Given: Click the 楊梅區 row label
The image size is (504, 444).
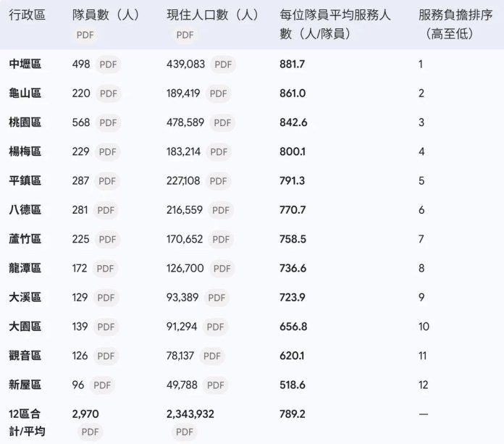Looking at the screenshot, I should point(25,151).
